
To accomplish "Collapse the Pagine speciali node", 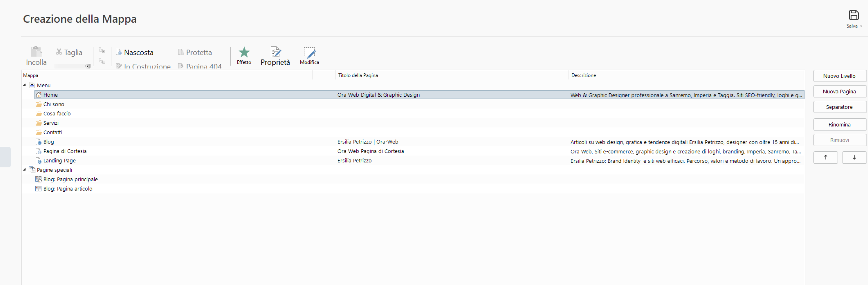I will (25, 170).
